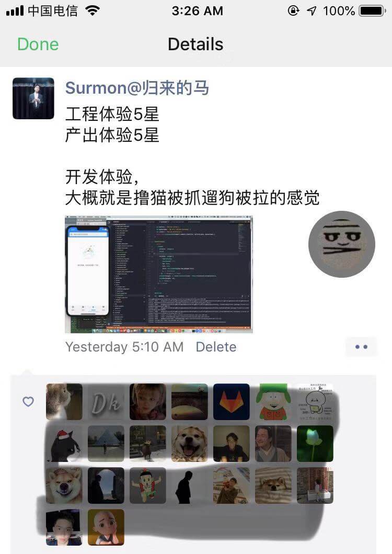Delete this post
Viewport: 392px width, 554px height.
tap(216, 347)
